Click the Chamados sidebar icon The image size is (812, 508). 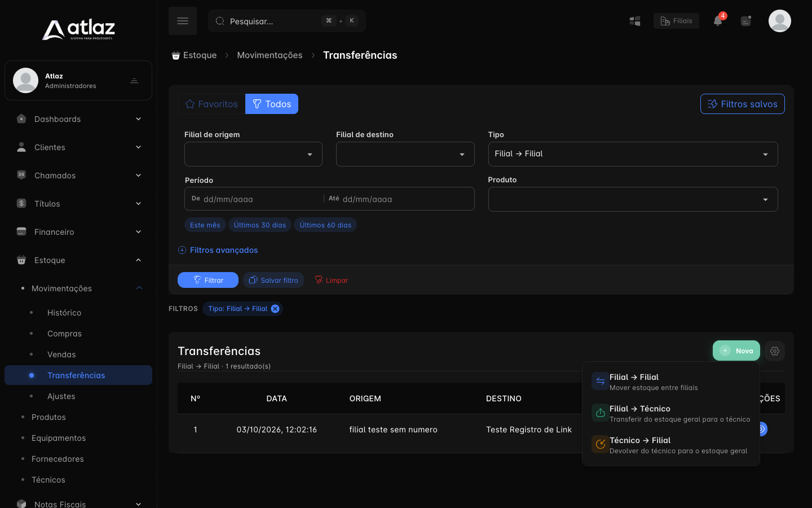point(21,175)
